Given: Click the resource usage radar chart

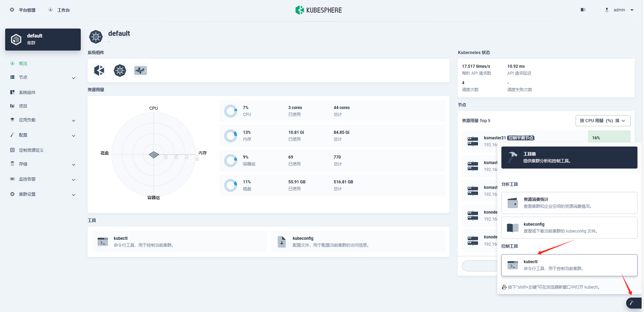Looking at the screenshot, I should [154, 154].
